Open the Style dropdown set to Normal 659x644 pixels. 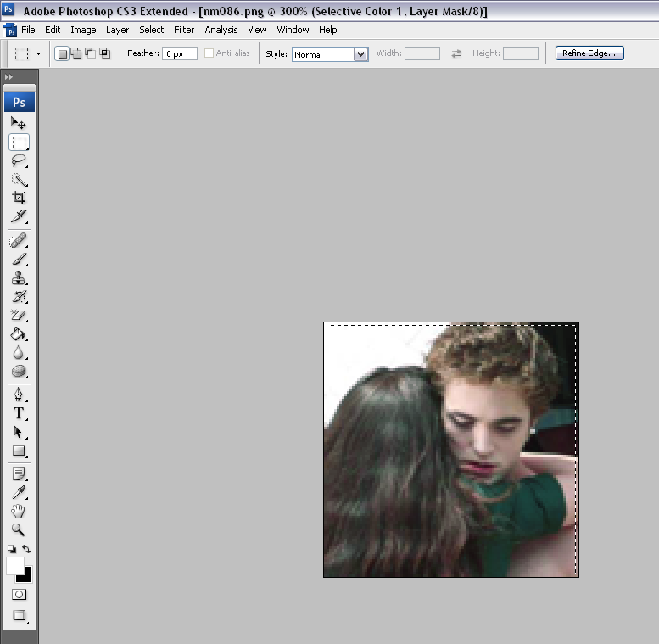(330, 54)
